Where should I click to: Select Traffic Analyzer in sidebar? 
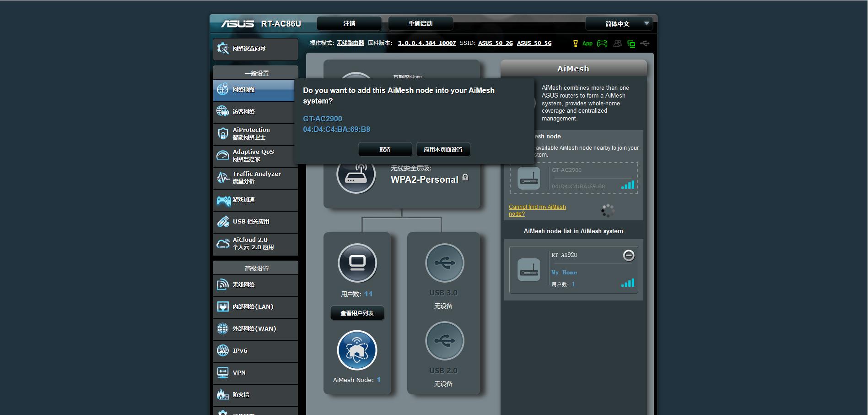(255, 177)
